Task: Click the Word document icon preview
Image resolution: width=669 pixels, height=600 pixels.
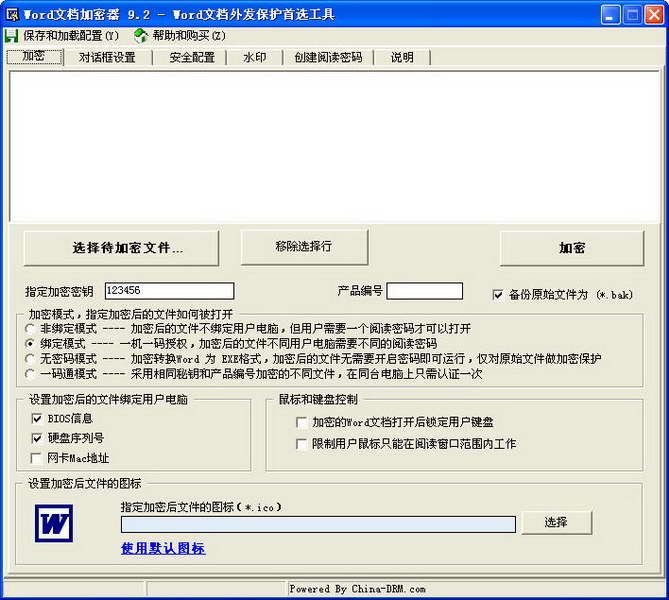Action: click(54, 523)
